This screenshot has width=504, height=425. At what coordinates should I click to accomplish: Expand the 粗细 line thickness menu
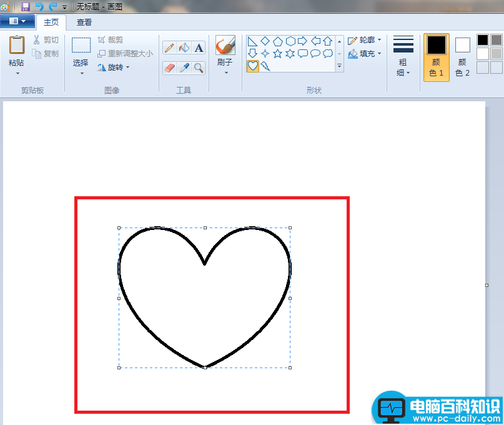point(403,57)
